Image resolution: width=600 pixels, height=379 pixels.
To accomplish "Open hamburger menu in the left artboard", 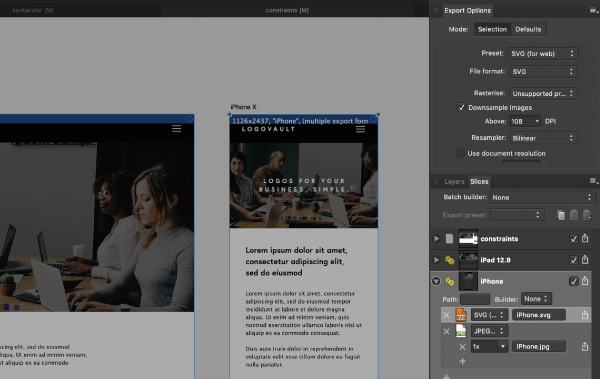I will (176, 129).
